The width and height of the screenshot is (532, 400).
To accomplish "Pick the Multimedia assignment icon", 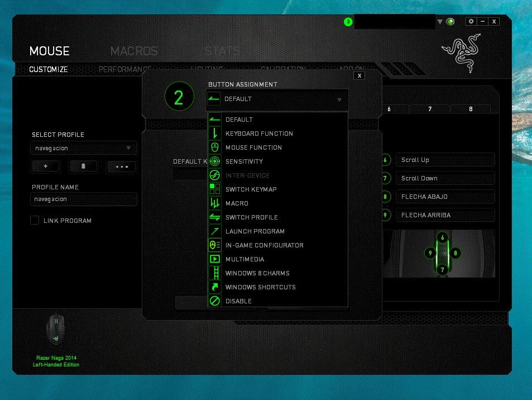I will 214,259.
